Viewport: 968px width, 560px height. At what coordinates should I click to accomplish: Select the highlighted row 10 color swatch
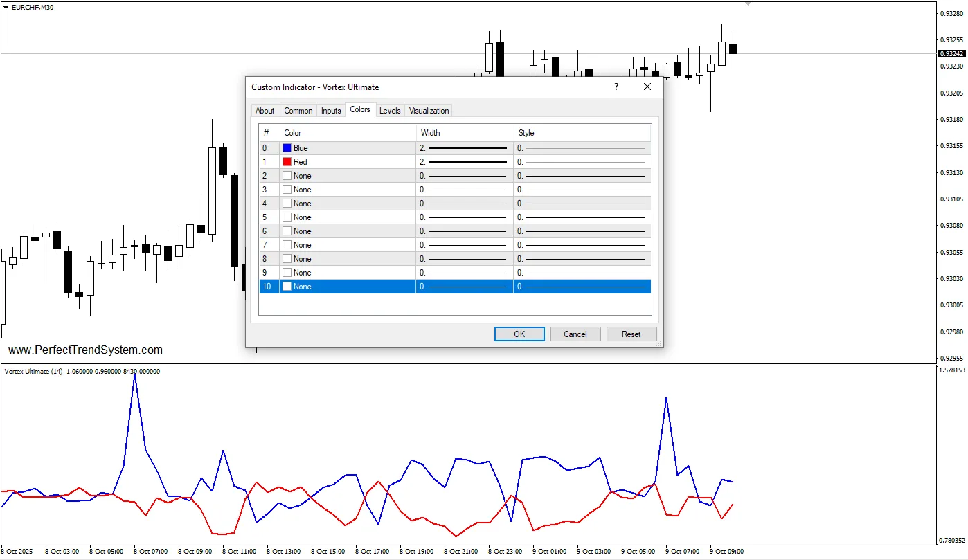click(287, 287)
